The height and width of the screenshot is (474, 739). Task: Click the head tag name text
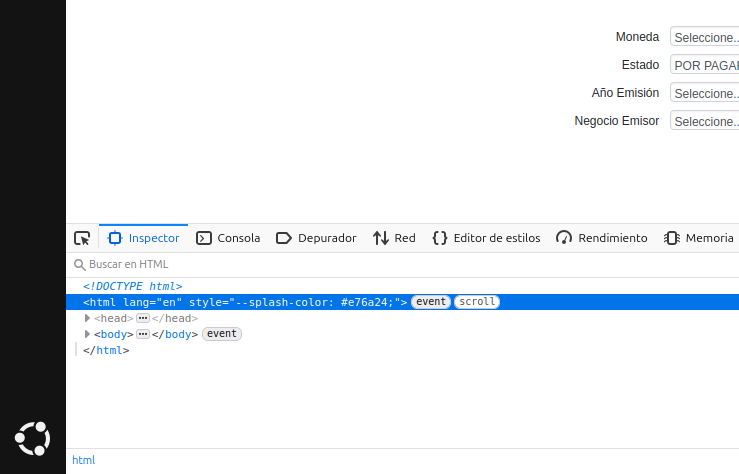[114, 318]
